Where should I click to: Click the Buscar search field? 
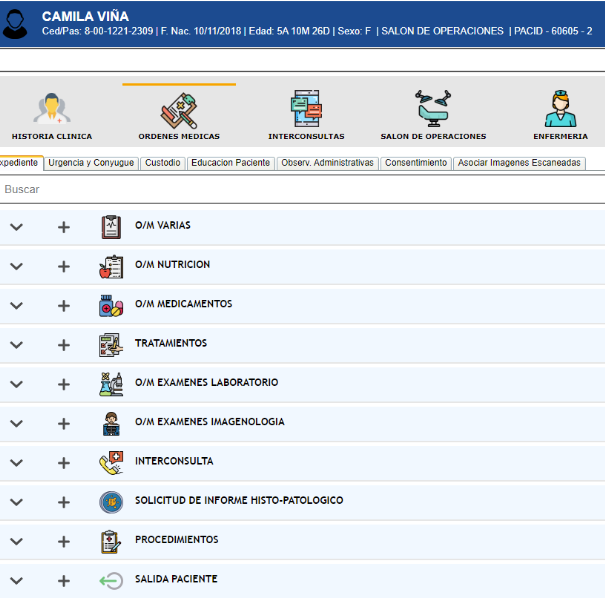coord(300,188)
